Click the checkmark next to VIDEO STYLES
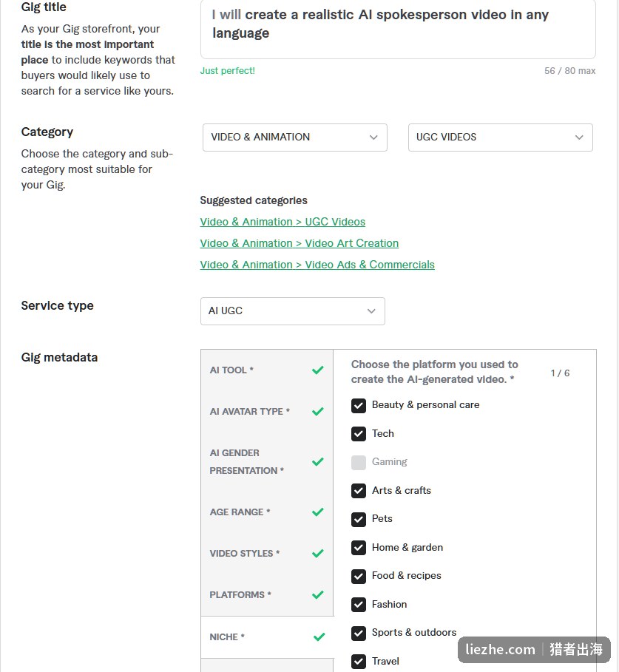619x672 pixels. [318, 553]
